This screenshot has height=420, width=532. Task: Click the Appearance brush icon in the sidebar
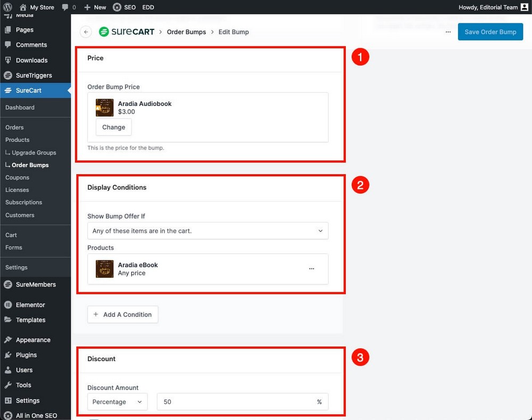click(x=7, y=340)
